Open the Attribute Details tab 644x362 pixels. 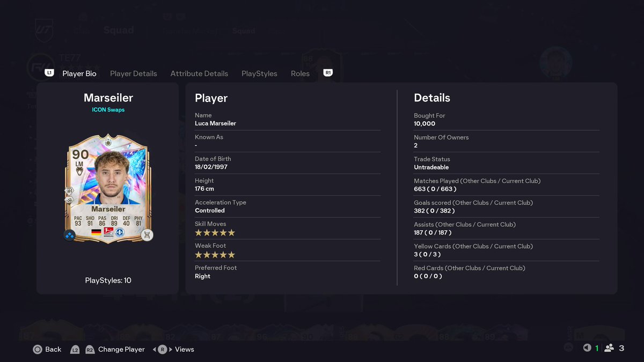(x=199, y=73)
